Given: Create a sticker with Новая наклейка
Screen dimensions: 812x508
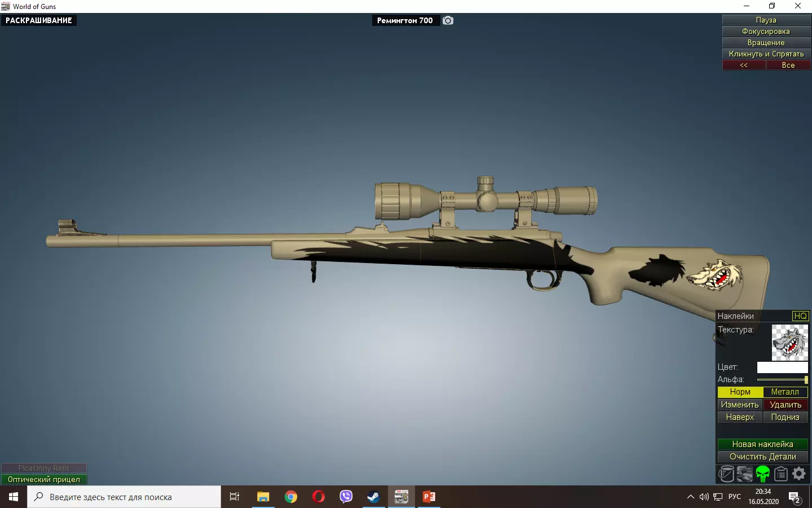Looking at the screenshot, I should click(x=763, y=444).
